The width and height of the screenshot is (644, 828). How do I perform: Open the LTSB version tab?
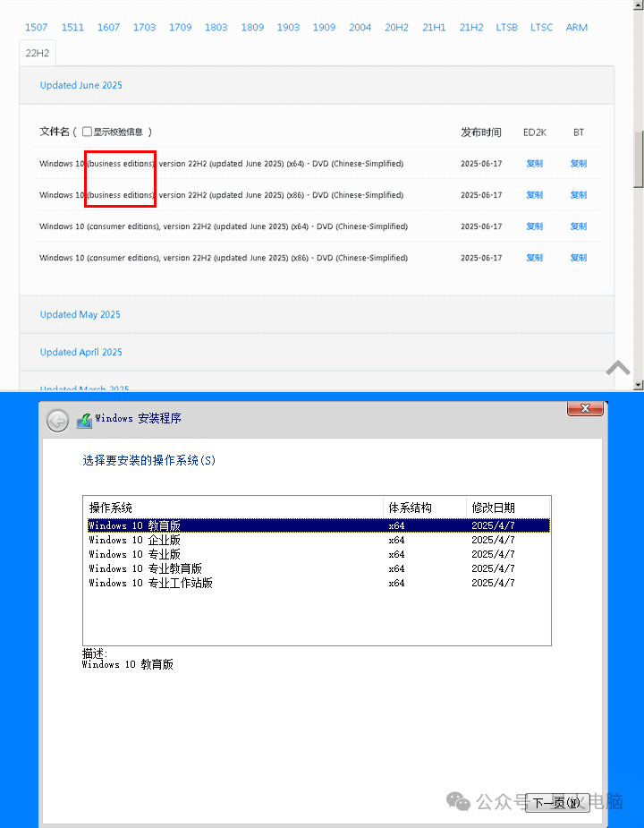[507, 28]
